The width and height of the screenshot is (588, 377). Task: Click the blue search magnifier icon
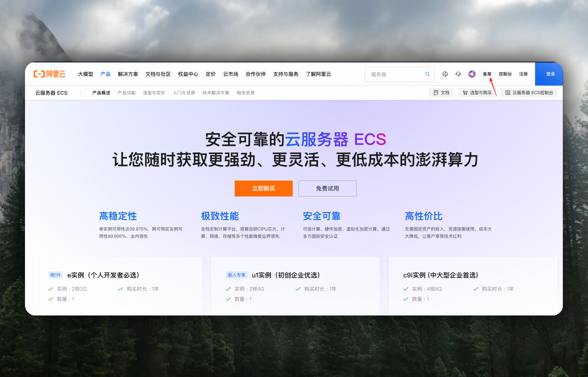point(427,74)
